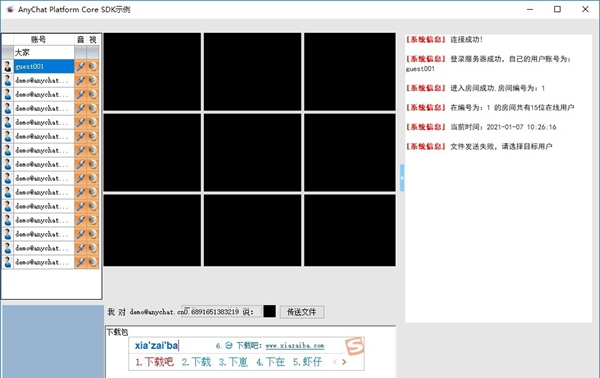Go to next IME candidate page arrow
The image size is (600, 378).
coord(344,362)
